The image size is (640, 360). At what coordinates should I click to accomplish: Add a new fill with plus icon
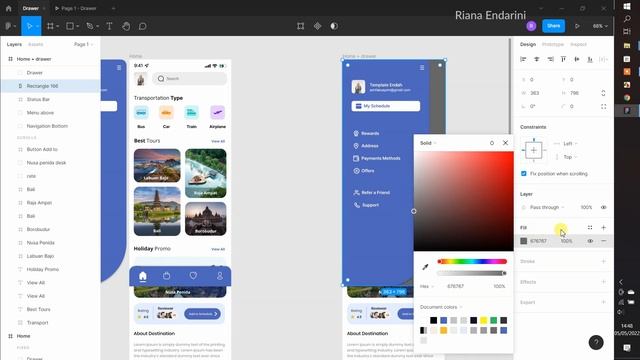coord(603,227)
